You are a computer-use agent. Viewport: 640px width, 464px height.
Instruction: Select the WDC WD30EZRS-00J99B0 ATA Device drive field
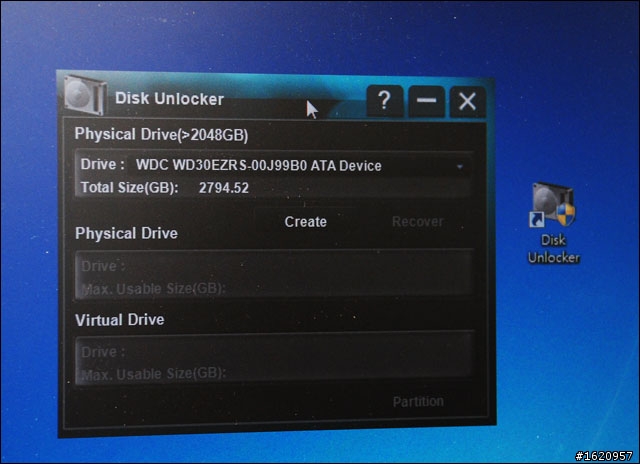300,166
